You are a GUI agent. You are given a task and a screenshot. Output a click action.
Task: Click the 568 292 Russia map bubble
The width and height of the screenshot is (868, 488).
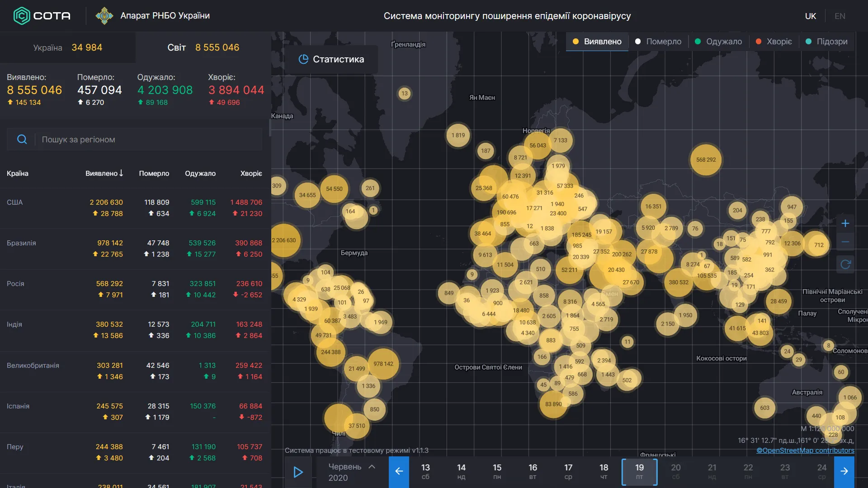(x=706, y=160)
